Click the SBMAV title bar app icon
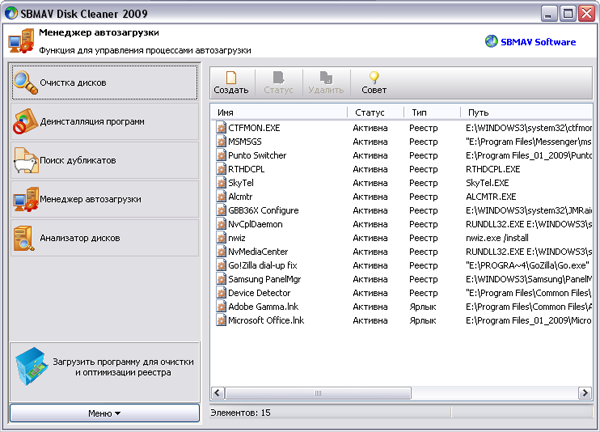600x432 pixels. [x=11, y=13]
